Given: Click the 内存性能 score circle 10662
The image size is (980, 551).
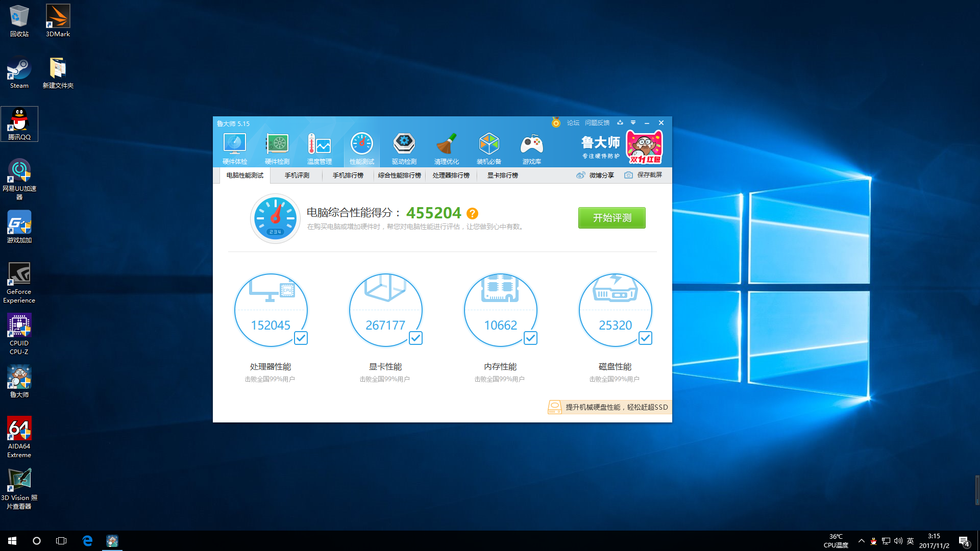Looking at the screenshot, I should tap(500, 310).
